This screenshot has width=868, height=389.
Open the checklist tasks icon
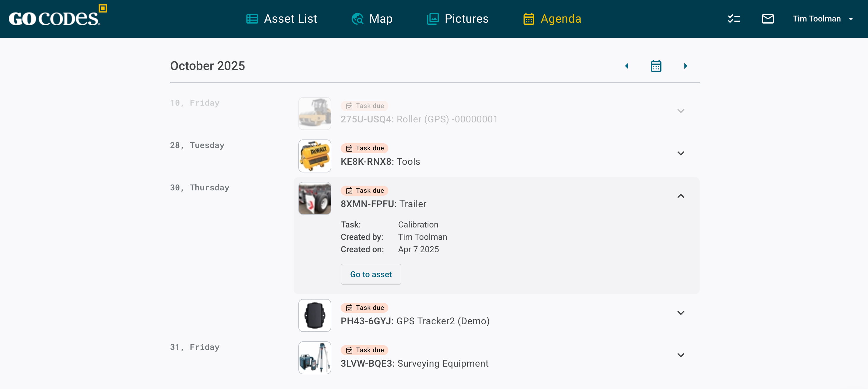point(734,19)
